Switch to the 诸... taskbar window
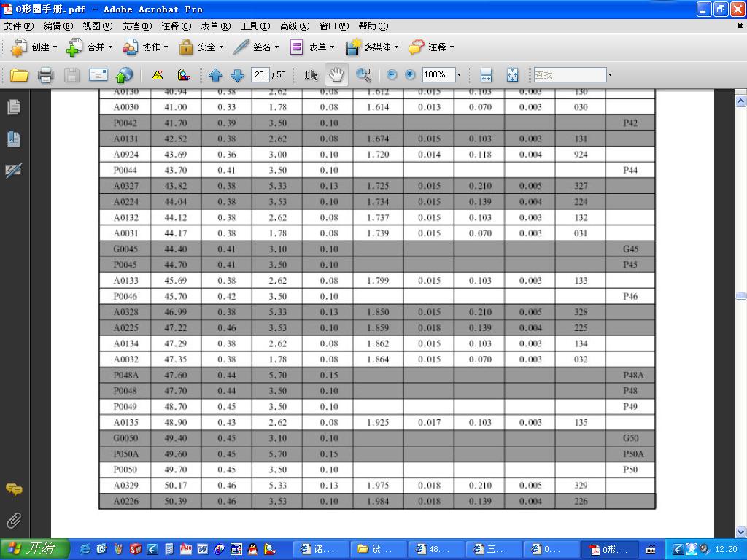 (321, 549)
